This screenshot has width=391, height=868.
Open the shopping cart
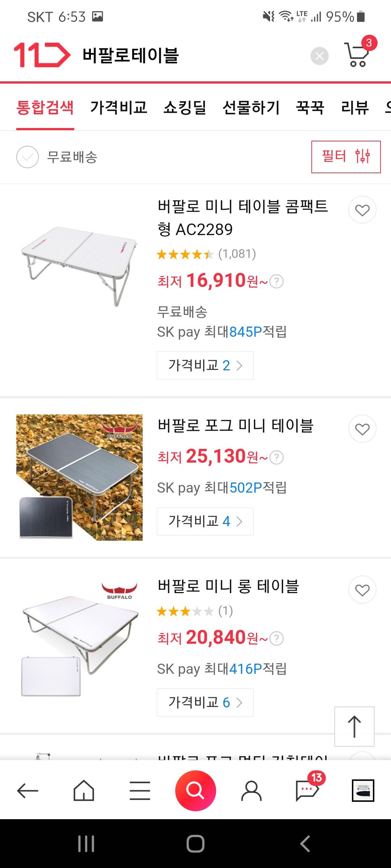point(357,55)
